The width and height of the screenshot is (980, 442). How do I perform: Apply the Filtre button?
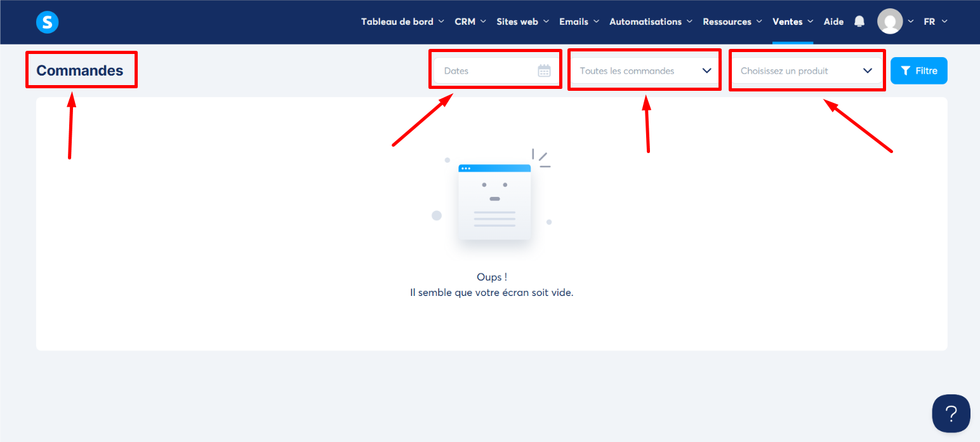919,70
